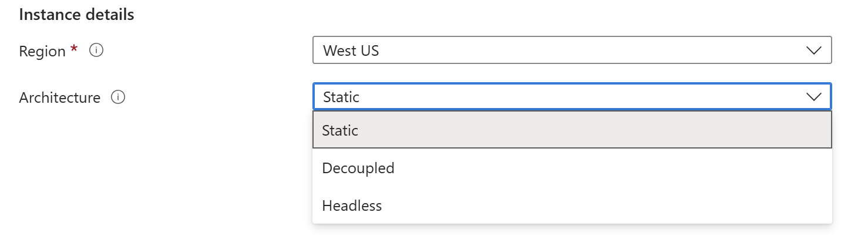The height and width of the screenshot is (236, 868).
Task: Select the Static option in the list
Action: coord(572,130)
